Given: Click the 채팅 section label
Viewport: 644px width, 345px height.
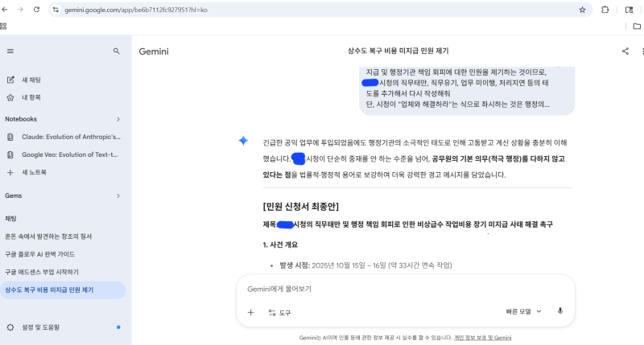Looking at the screenshot, I should [10, 219].
